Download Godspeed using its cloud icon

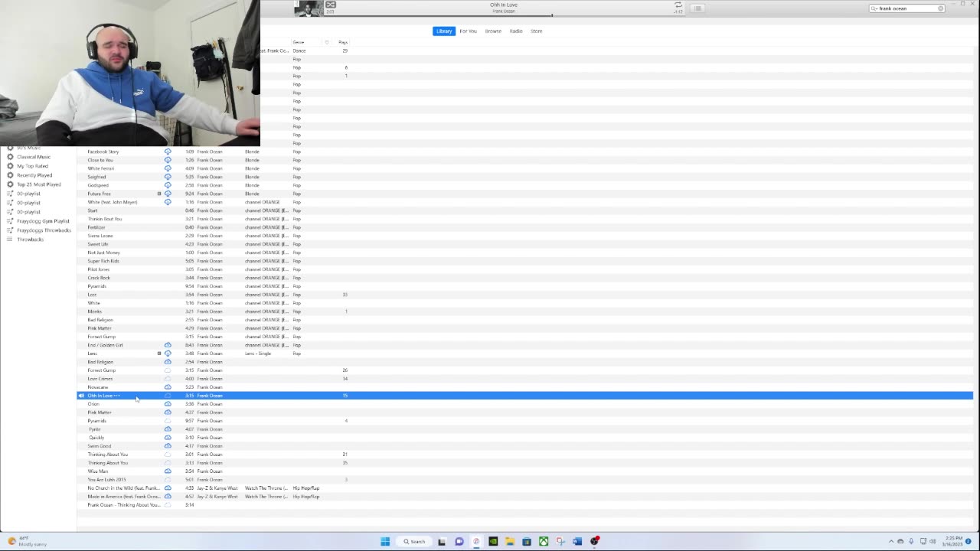point(168,185)
